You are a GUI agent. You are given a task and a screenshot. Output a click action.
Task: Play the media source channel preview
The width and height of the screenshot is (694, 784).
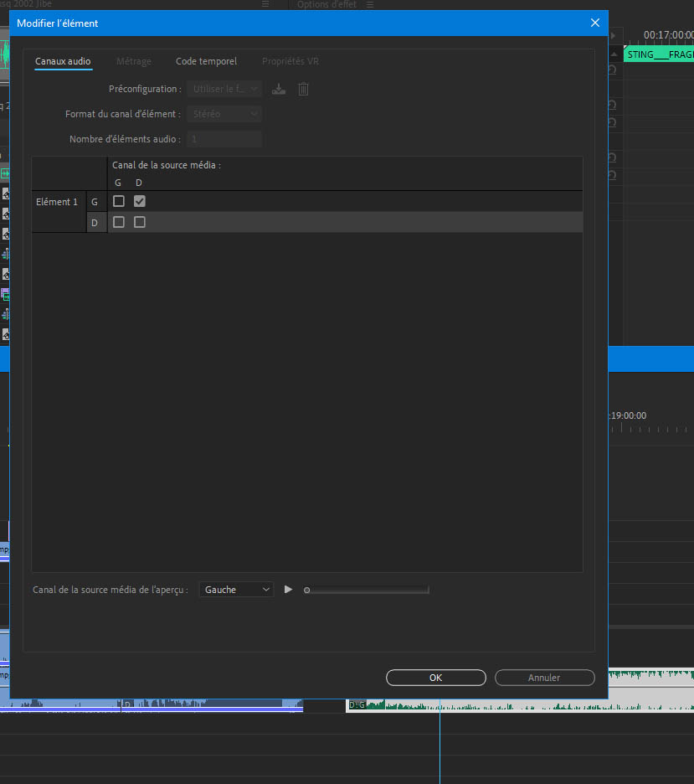(x=288, y=590)
